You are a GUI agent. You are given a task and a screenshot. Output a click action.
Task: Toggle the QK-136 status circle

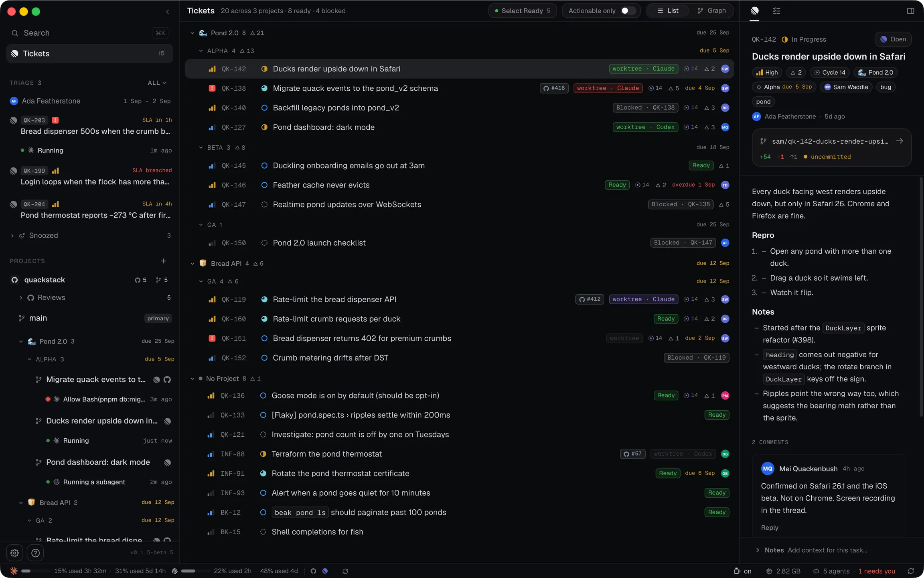pos(263,395)
